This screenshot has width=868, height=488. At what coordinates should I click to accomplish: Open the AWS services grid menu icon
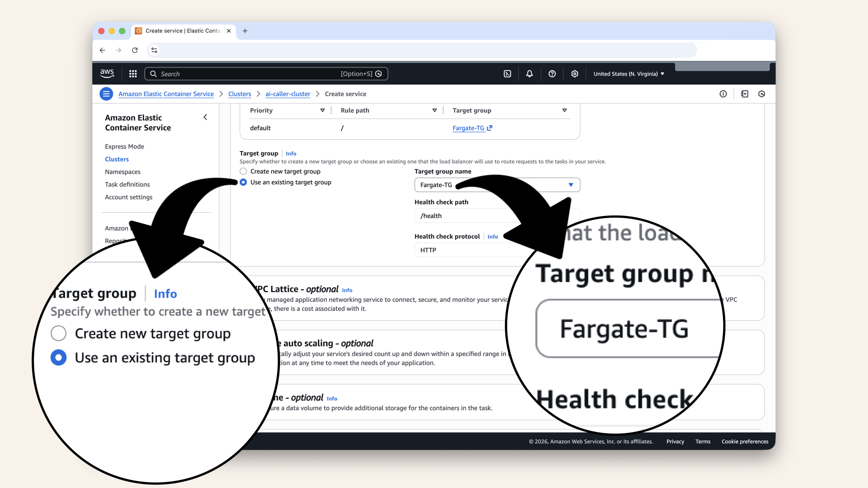point(132,73)
